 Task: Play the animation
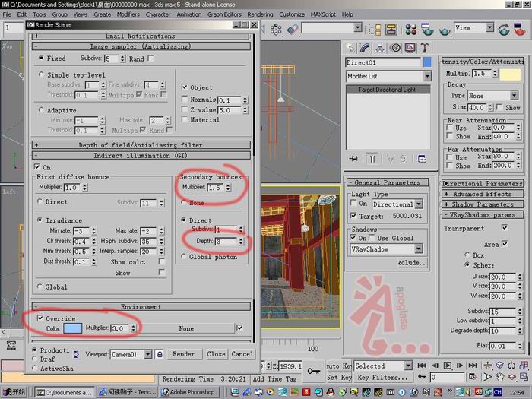(448, 366)
